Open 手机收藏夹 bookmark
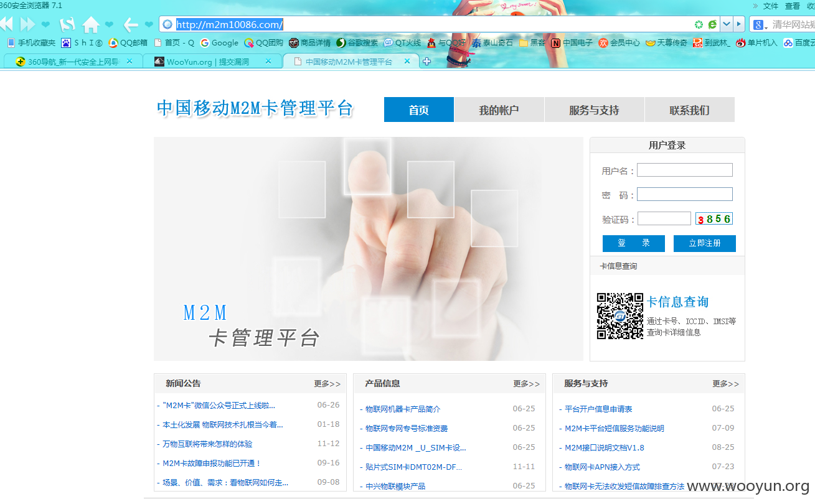This screenshot has height=504, width=815. (x=31, y=43)
